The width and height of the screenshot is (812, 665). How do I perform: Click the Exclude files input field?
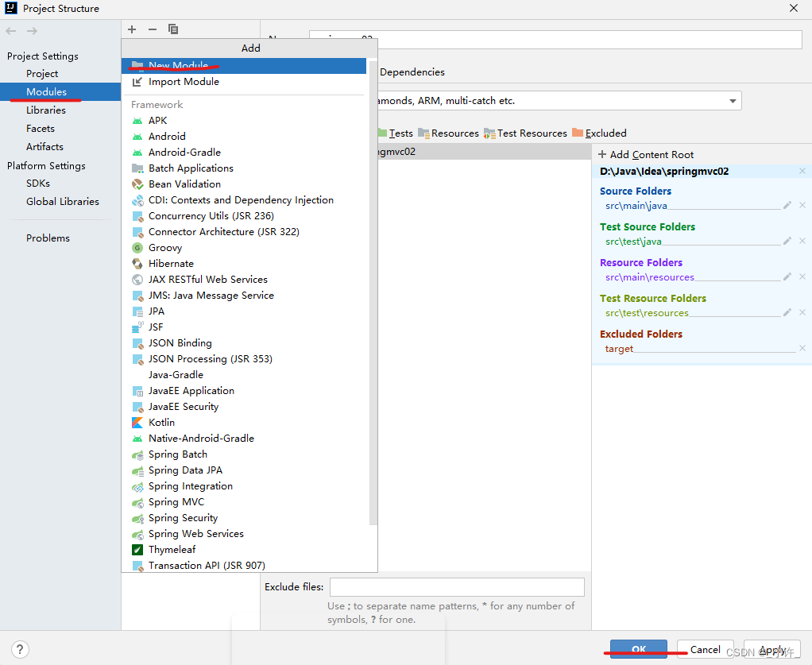click(x=458, y=587)
